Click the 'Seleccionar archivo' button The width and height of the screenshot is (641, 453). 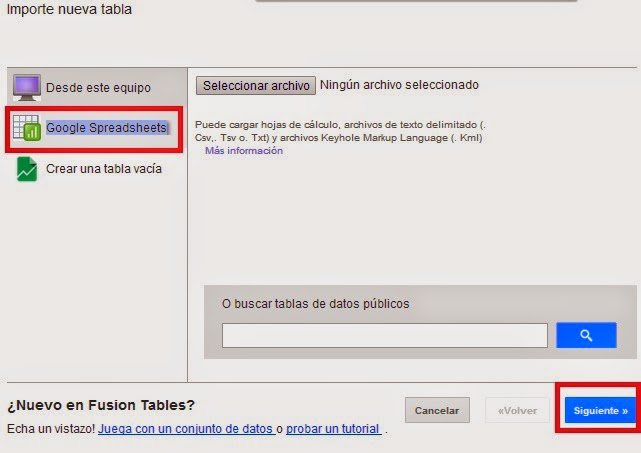(x=256, y=85)
